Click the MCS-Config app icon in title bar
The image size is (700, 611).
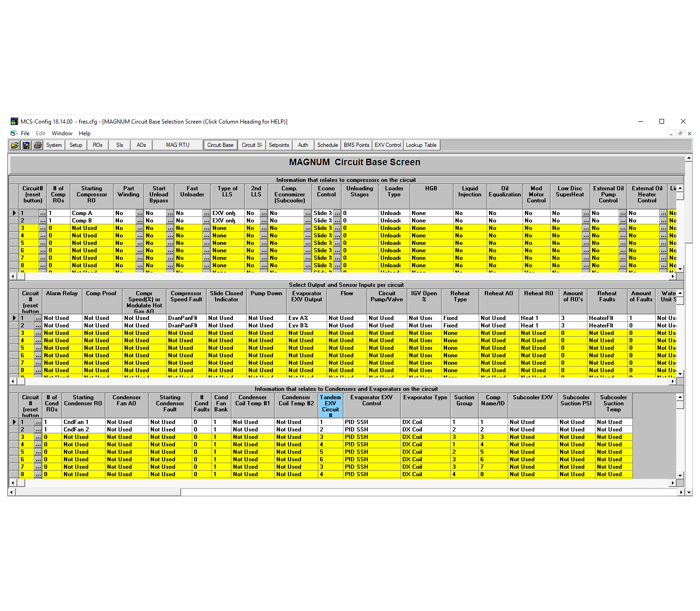click(14, 122)
